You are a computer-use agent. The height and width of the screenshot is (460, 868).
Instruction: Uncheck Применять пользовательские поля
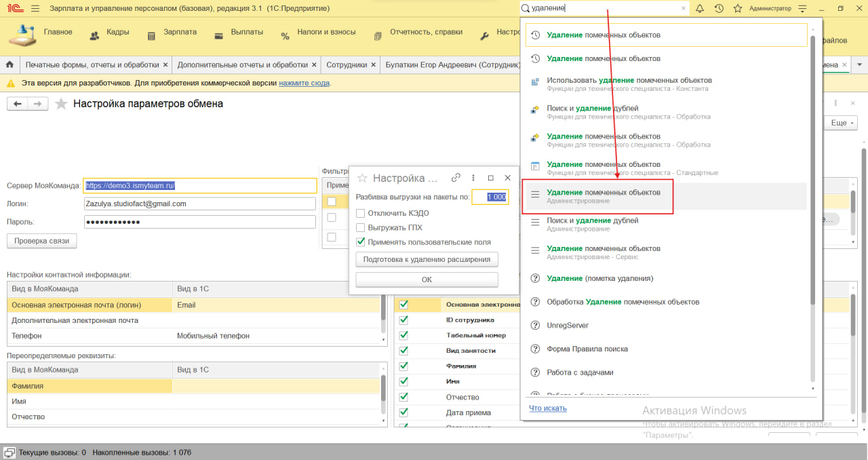tap(361, 242)
